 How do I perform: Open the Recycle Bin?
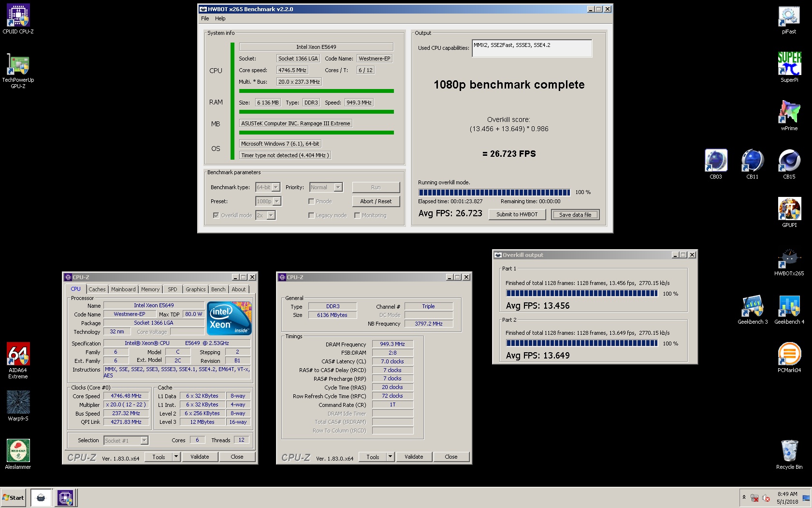click(x=789, y=454)
